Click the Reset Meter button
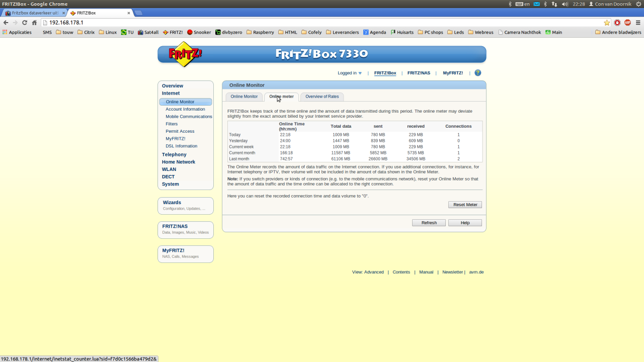This screenshot has height=362, width=644. click(x=465, y=205)
